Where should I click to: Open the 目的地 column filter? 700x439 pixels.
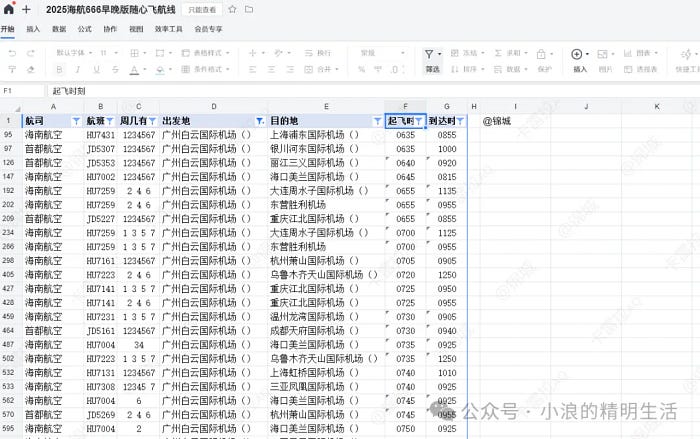tap(377, 121)
